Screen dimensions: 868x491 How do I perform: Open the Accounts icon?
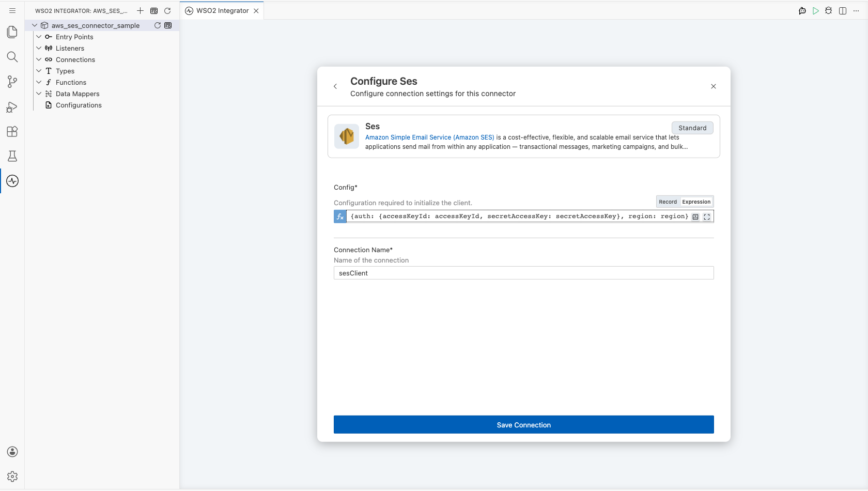coord(12,452)
